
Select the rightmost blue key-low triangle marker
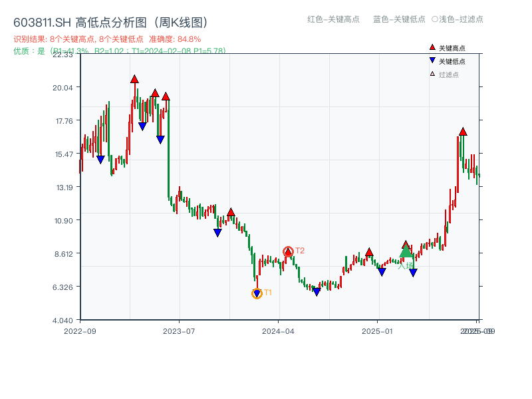click(x=413, y=273)
